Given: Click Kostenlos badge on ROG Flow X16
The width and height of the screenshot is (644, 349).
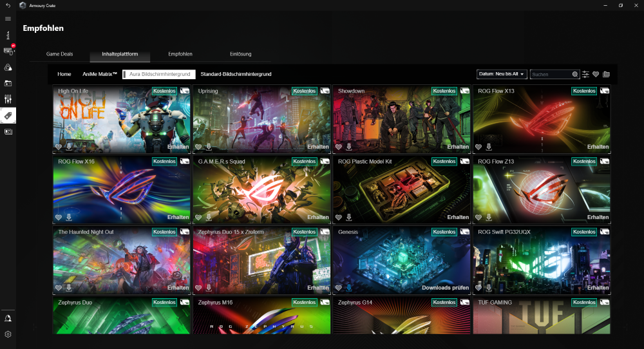Looking at the screenshot, I should [164, 162].
